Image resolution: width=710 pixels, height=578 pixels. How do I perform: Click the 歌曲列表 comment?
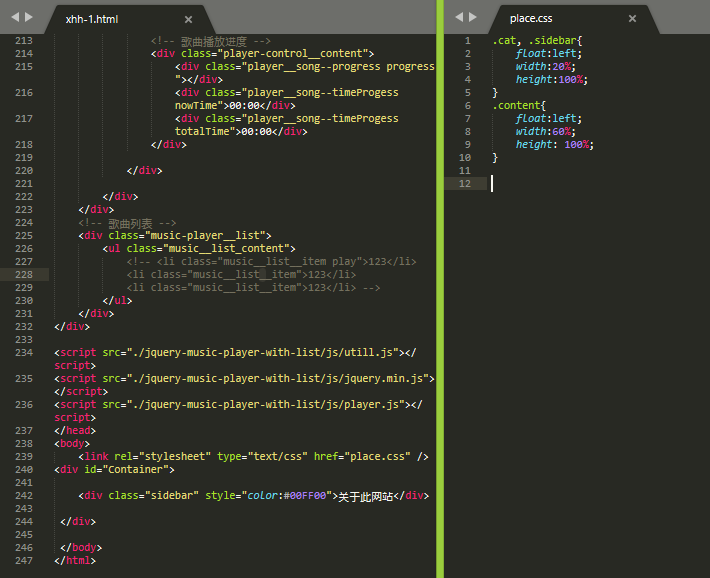click(x=127, y=223)
